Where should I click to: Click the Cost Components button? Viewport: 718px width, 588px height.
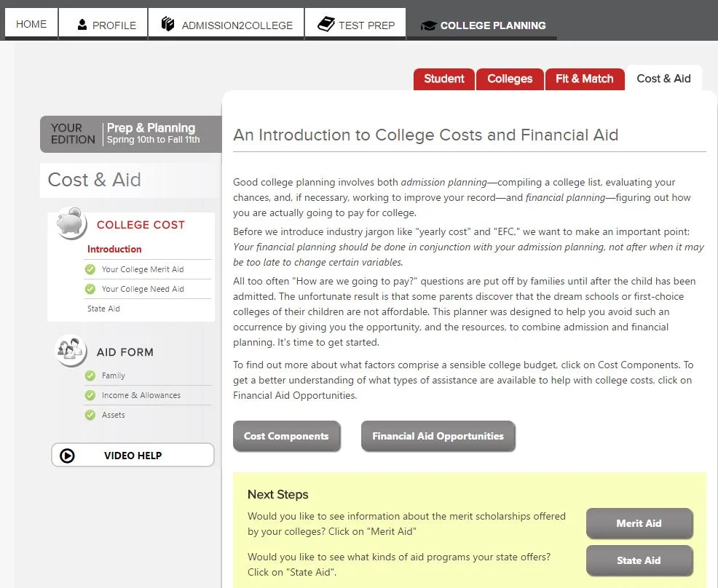click(x=287, y=436)
